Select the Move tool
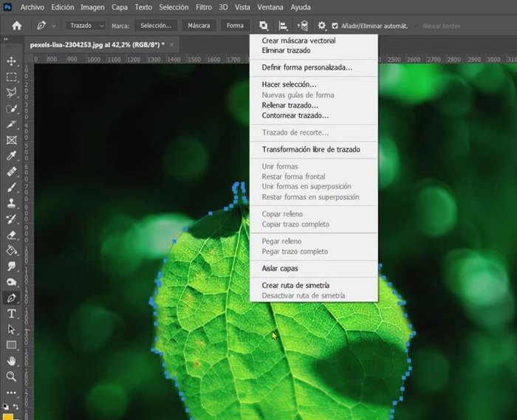 coord(11,61)
